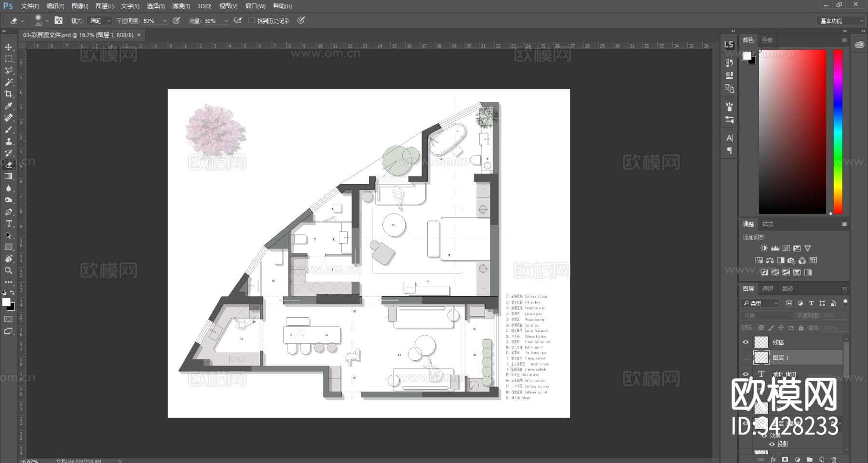The height and width of the screenshot is (463, 868).
Task: Delete layer using trash icon
Action: point(834,460)
